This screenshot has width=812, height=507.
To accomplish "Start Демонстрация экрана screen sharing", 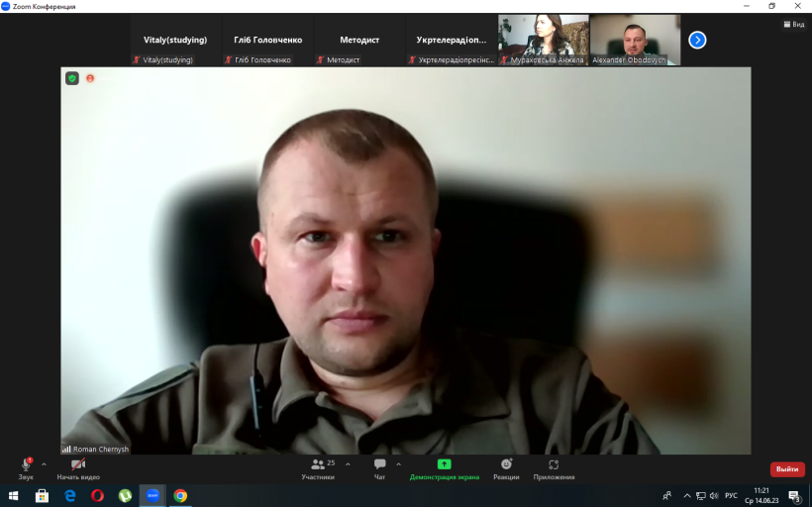I will click(445, 468).
